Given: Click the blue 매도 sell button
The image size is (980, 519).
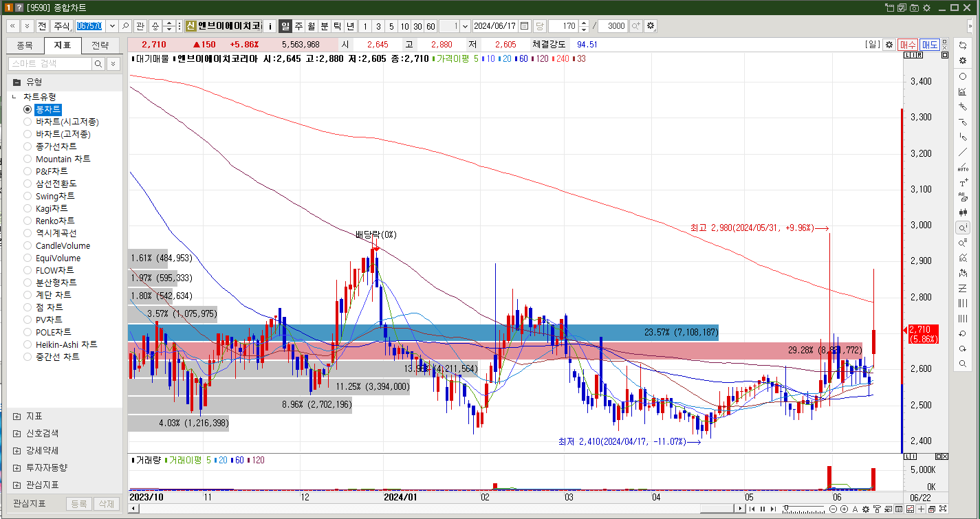Looking at the screenshot, I should click(930, 45).
